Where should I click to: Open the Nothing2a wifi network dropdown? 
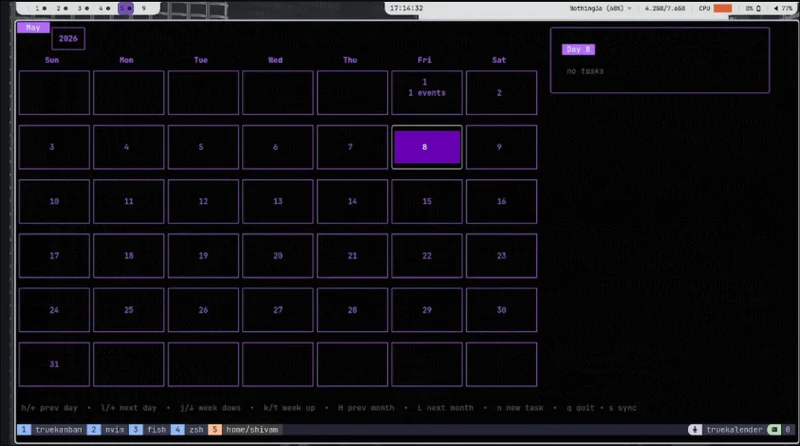[x=600, y=8]
